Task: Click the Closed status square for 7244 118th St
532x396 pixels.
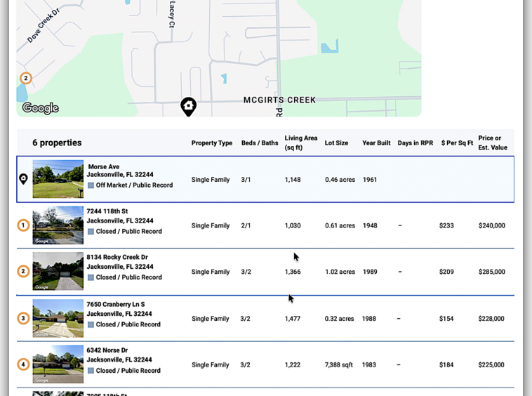Action: [91, 232]
